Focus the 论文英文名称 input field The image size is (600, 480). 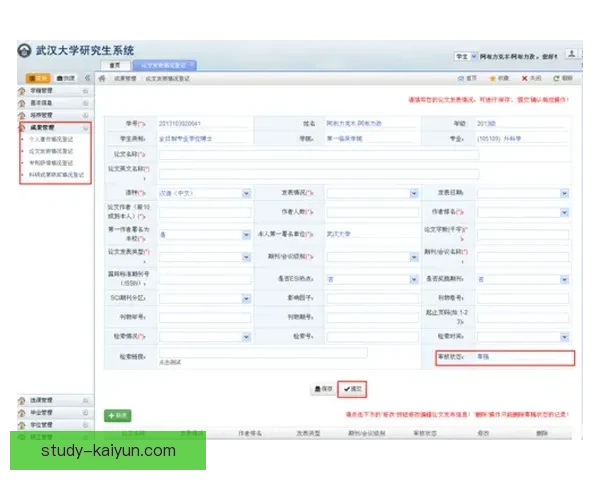click(319, 174)
